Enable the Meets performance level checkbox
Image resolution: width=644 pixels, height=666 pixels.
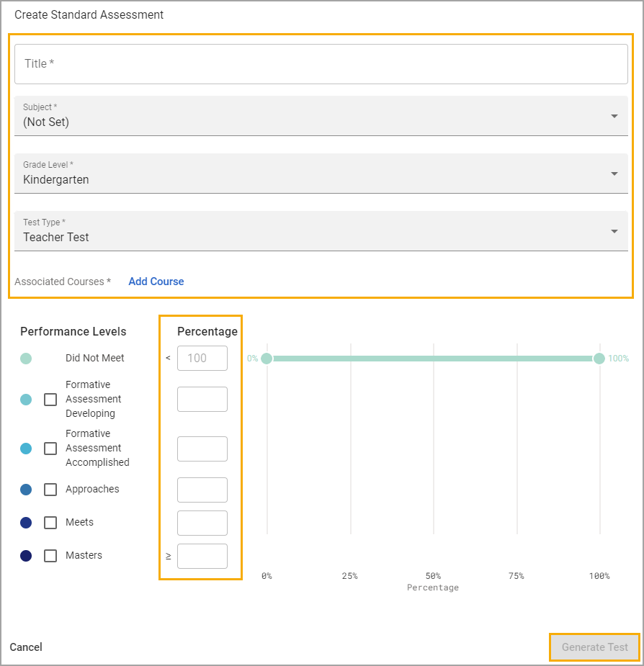tap(50, 523)
